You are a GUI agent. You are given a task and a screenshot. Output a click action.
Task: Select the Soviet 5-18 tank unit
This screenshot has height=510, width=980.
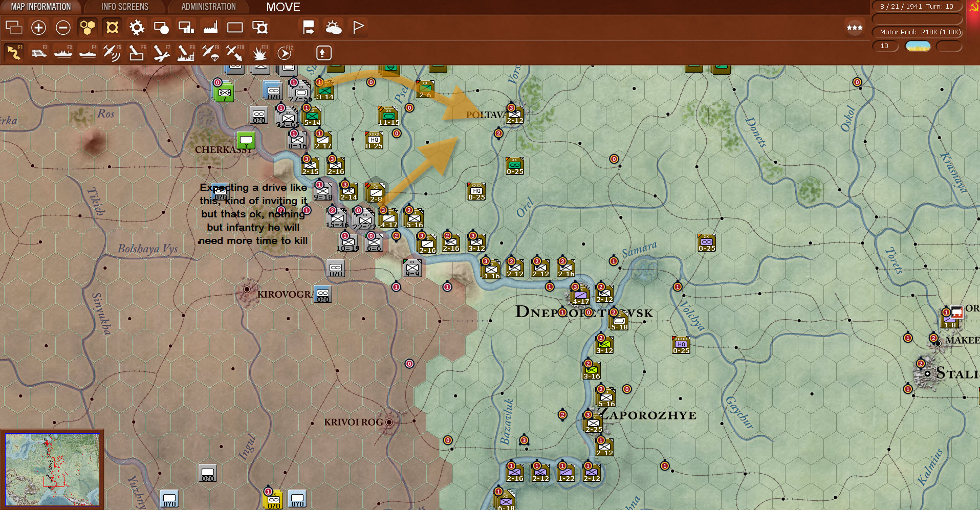point(619,321)
